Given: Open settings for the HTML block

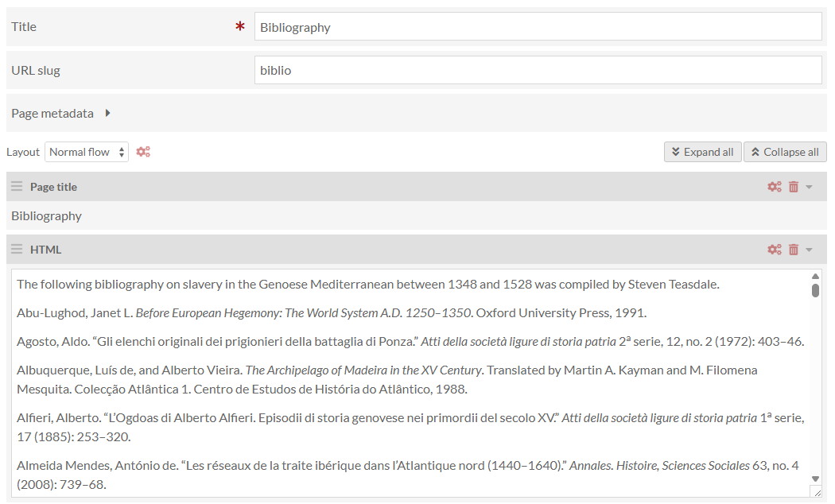Looking at the screenshot, I should (x=774, y=250).
